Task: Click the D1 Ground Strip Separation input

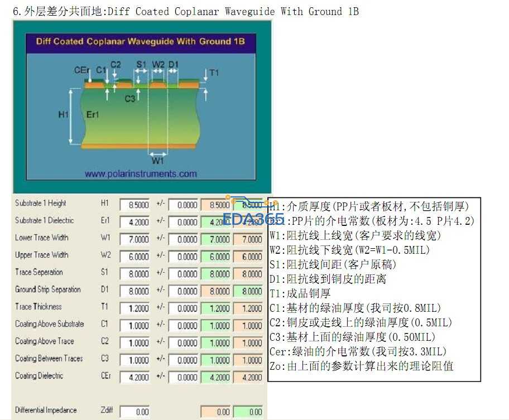Action: click(135, 291)
